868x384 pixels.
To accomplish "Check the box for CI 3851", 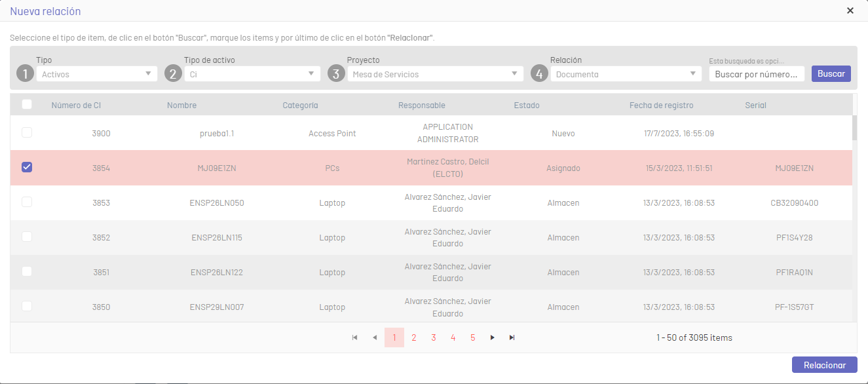I will tap(27, 271).
